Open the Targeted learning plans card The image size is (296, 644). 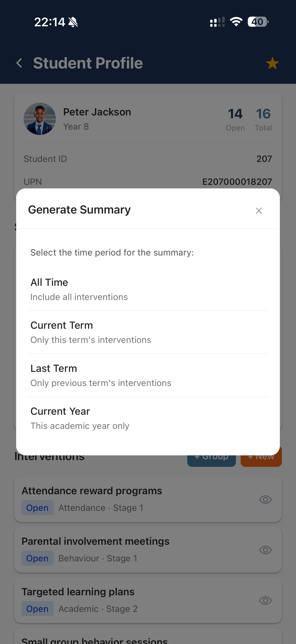point(125,600)
